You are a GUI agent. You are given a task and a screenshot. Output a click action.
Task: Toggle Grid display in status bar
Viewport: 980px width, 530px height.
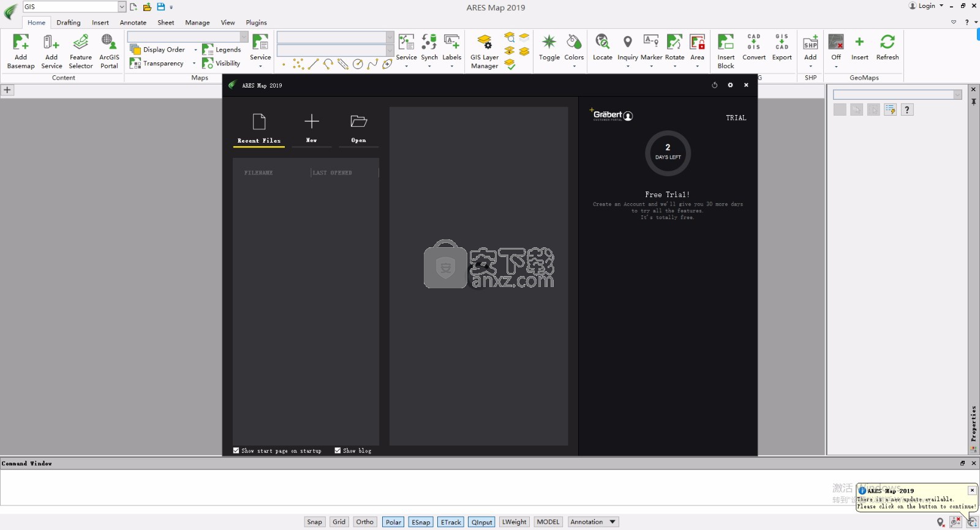(339, 522)
